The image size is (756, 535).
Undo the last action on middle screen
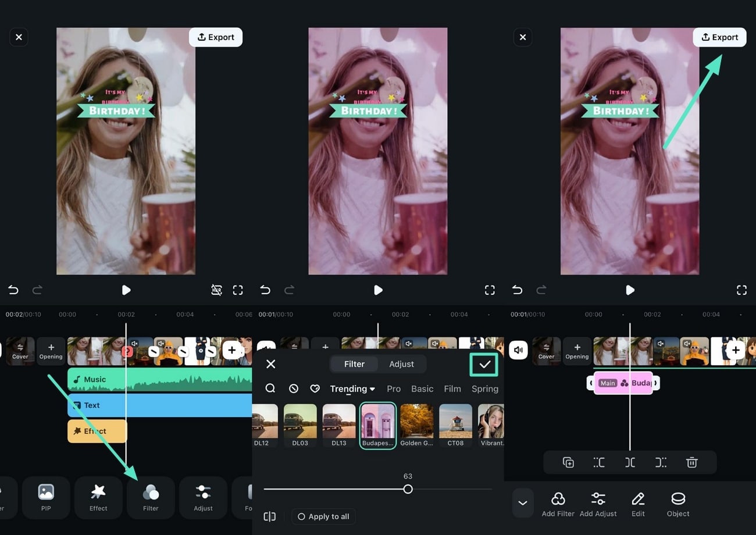point(265,290)
